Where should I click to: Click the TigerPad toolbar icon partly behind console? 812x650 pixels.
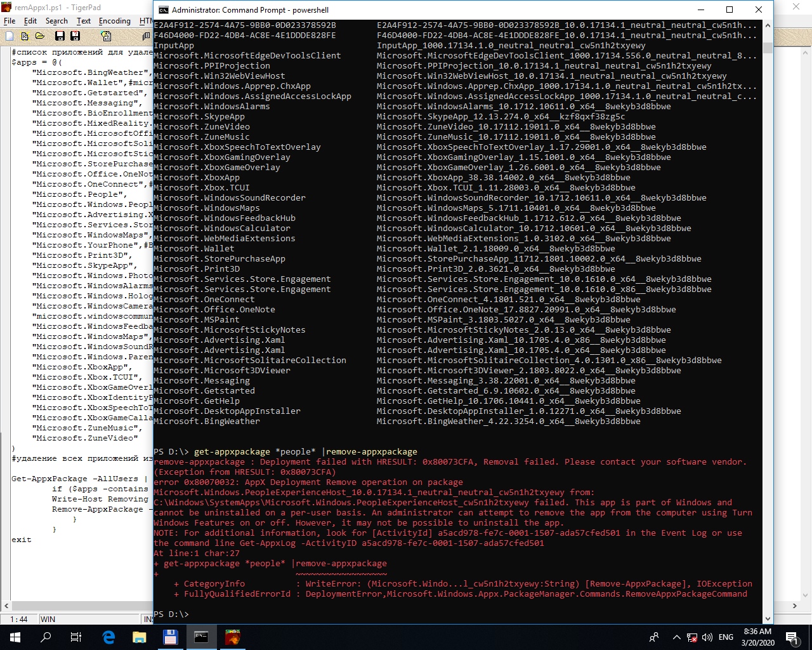coord(147,36)
